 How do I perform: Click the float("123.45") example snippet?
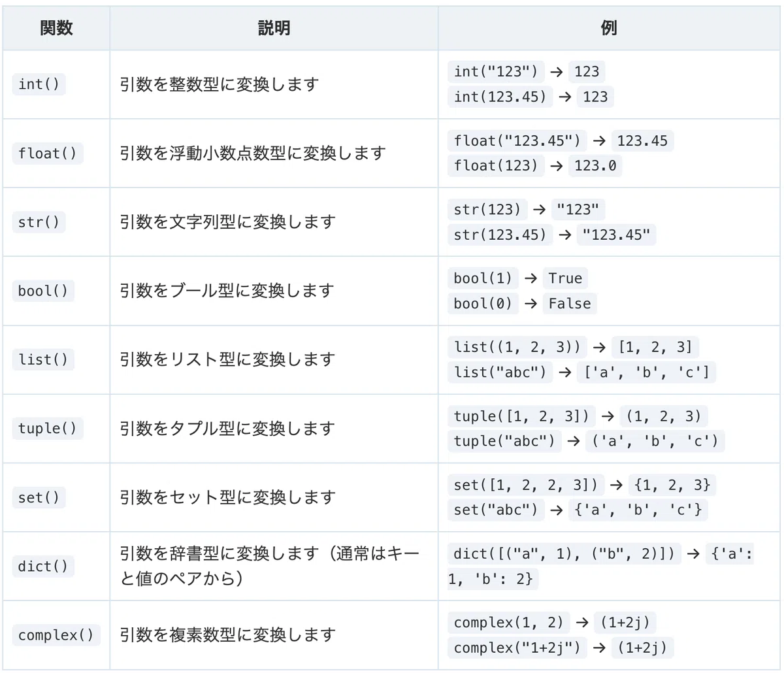[x=517, y=140]
